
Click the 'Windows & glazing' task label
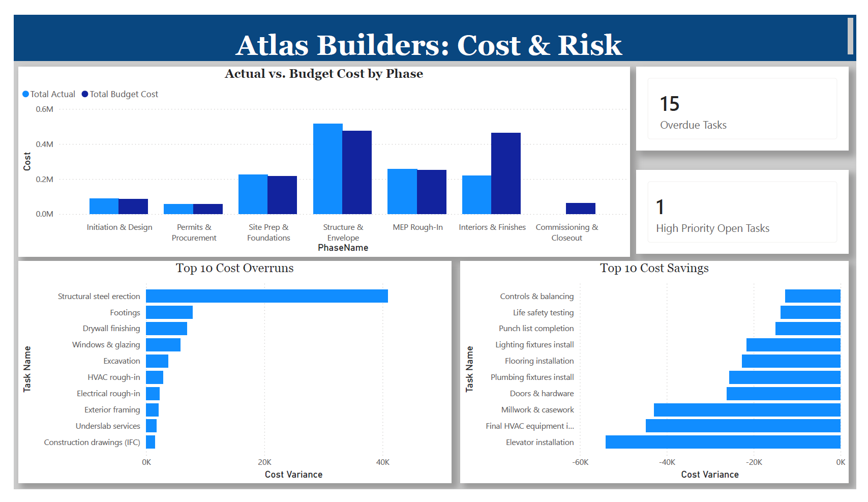pyautogui.click(x=106, y=345)
